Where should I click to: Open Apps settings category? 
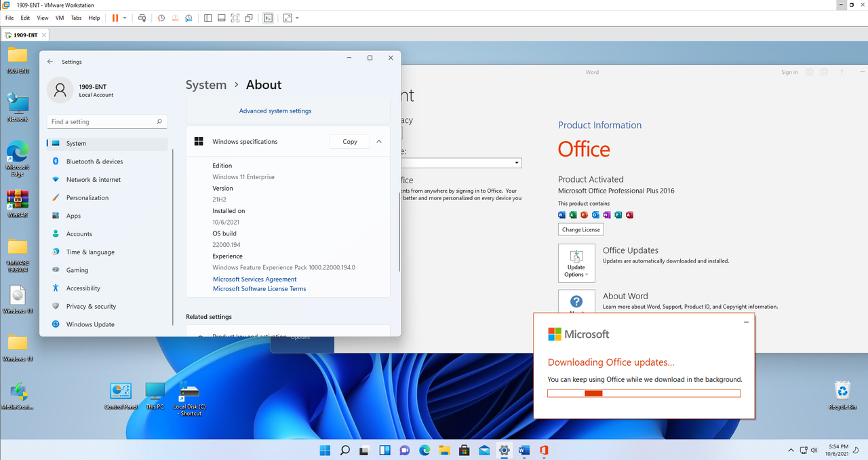coord(107,216)
